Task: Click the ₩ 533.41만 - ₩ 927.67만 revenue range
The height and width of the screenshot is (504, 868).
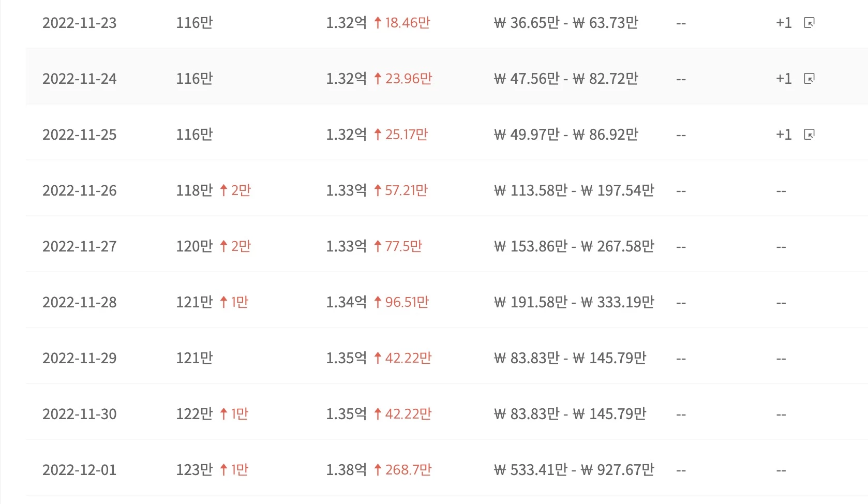Action: [574, 470]
